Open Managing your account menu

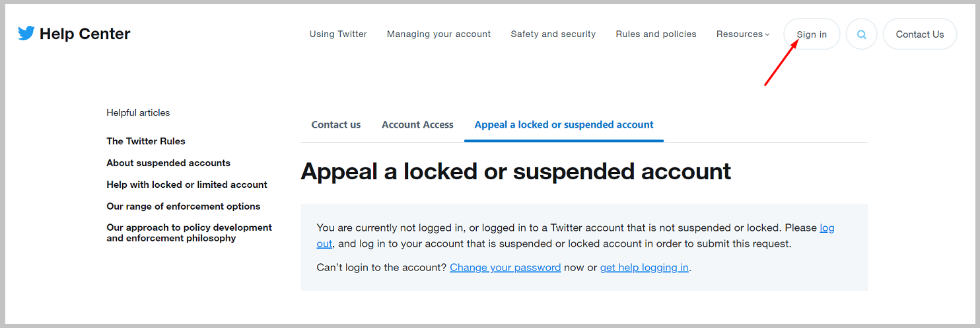[438, 34]
